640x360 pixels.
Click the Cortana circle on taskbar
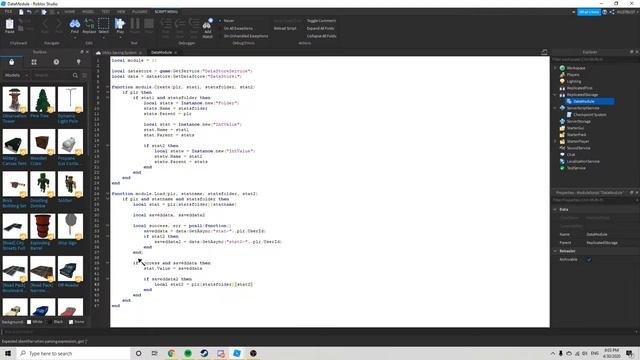pos(138,353)
